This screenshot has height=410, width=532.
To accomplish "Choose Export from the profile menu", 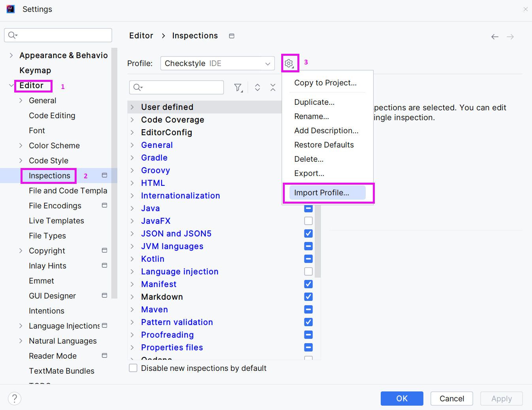I will coord(309,173).
